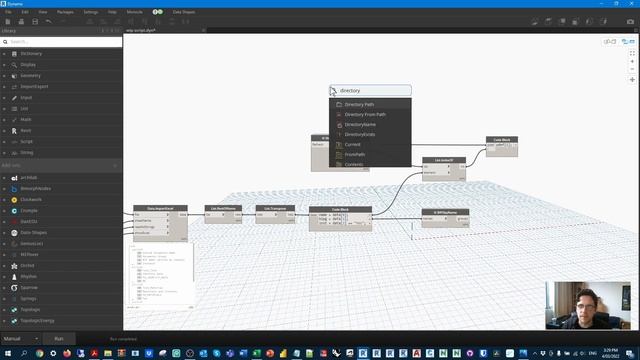Viewport: 640px width, 360px height.
Task: Click the archilab package icon
Action: pos(14,178)
